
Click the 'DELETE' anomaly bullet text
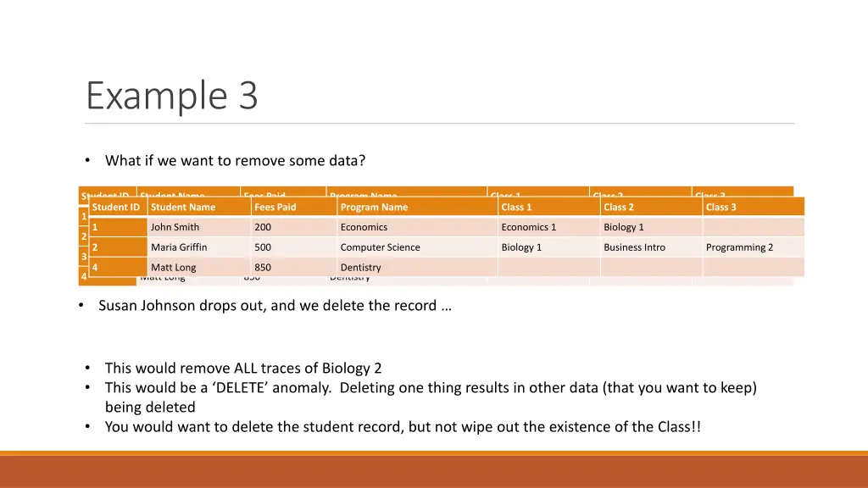click(x=431, y=397)
